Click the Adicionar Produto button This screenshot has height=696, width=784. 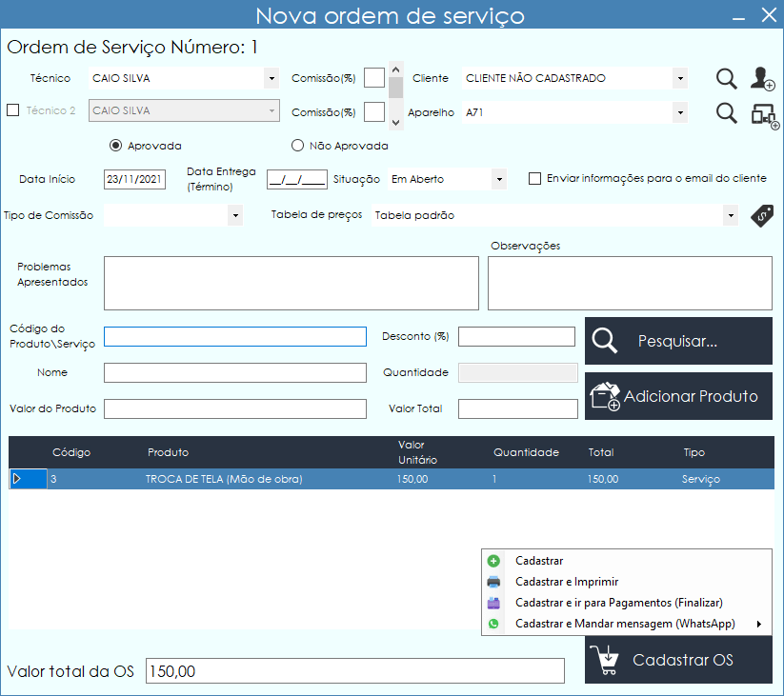coord(678,396)
